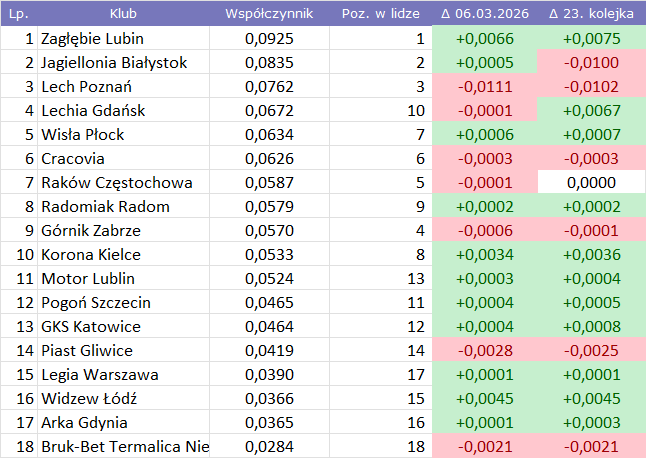This screenshot has width=646, height=458.
Task: Click Widzew Łódź coefficient 0,0366
Action: 269,399
